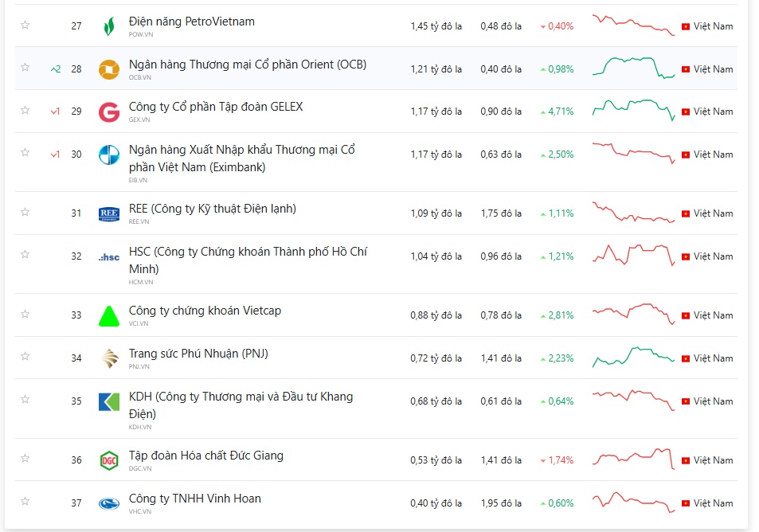Click the hsc logo
Screen dimensions: 759x532
pyautogui.click(x=109, y=257)
